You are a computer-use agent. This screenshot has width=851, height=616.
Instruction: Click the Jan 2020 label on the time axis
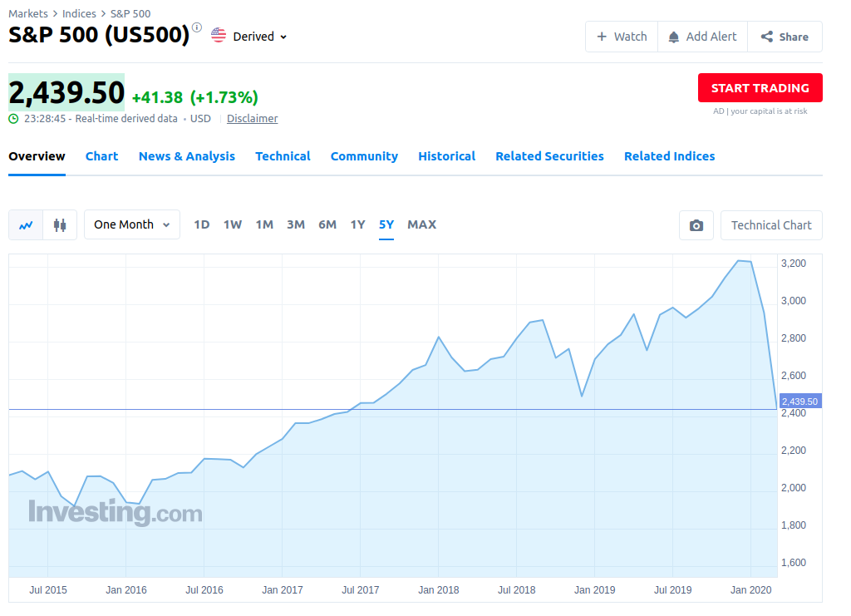point(750,590)
